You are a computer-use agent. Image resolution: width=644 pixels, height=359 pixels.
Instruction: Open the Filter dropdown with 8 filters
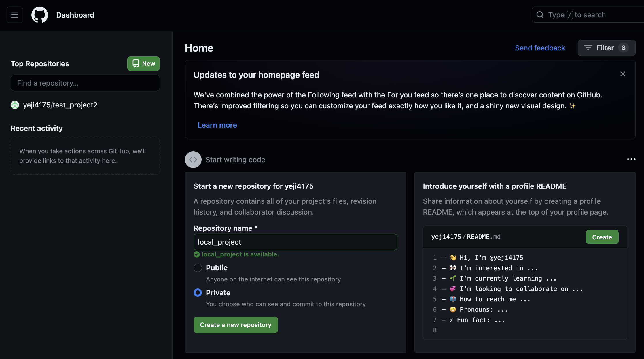pos(606,48)
